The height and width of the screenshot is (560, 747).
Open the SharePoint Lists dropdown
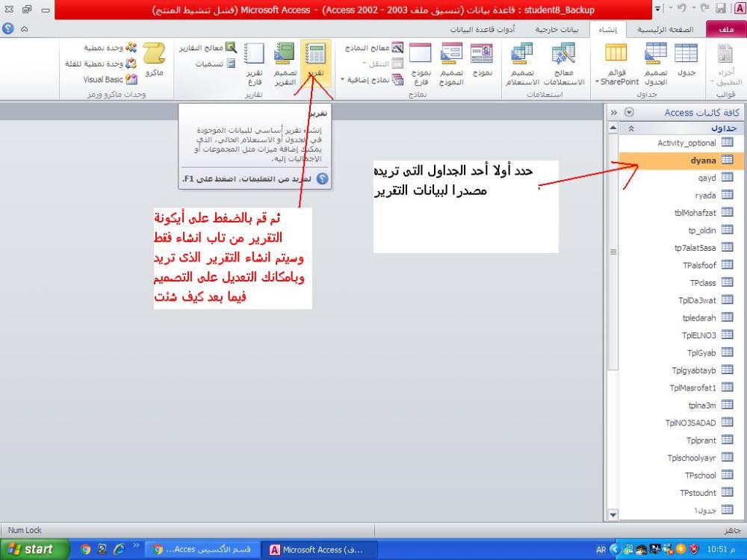[616, 64]
